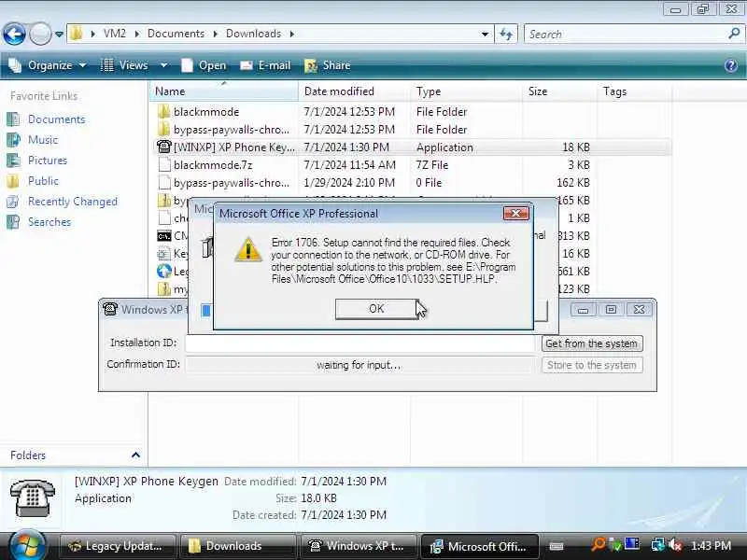Click the Store to the system button

(592, 365)
